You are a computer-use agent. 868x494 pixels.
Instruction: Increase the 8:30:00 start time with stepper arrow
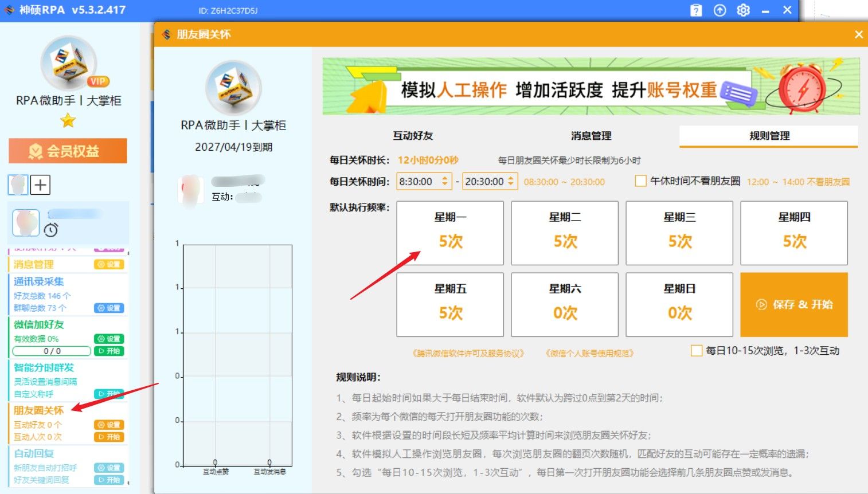pos(444,178)
